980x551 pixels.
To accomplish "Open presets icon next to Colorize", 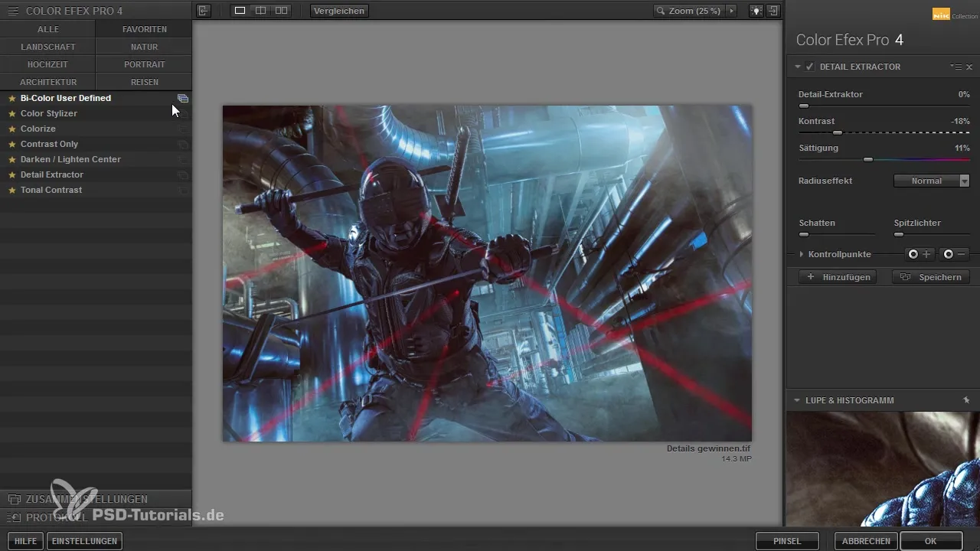I will tap(183, 129).
